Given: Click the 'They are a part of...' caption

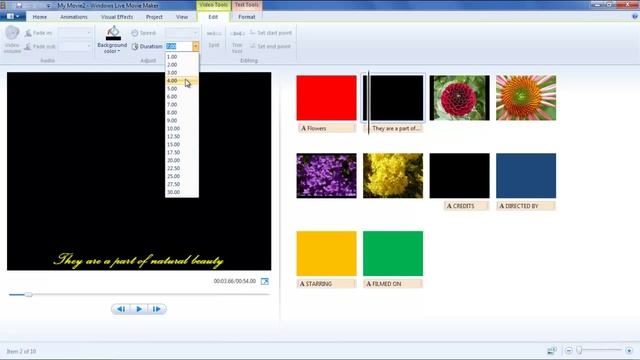Looking at the screenshot, I should (x=393, y=128).
